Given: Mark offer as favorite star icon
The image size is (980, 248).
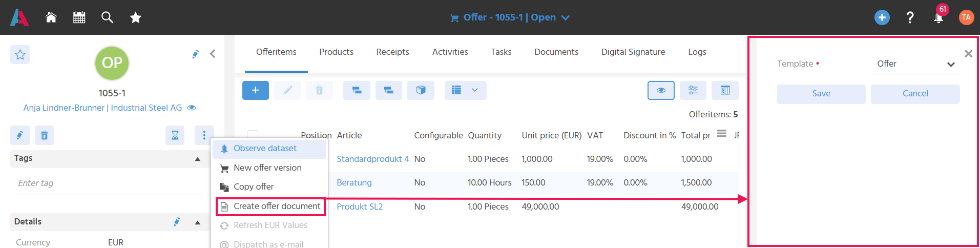Looking at the screenshot, I should point(20,54).
